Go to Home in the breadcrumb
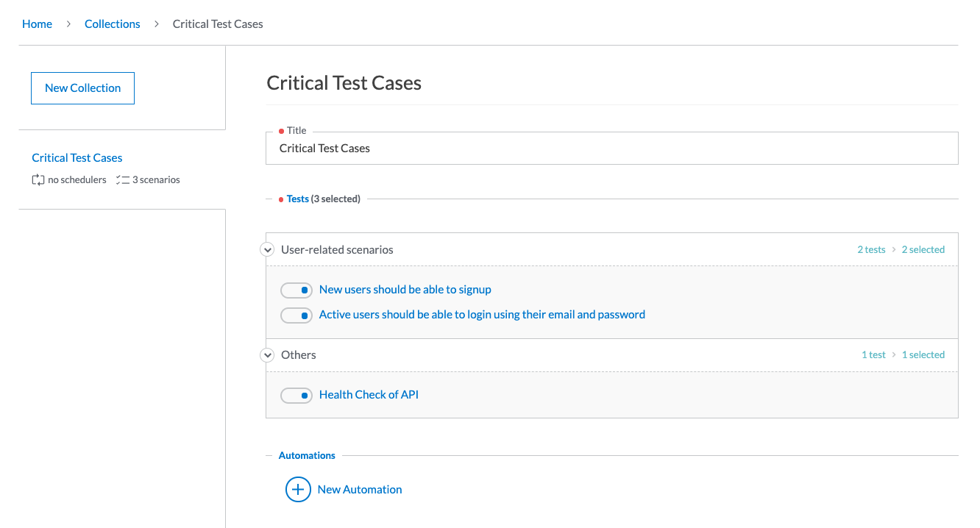Image resolution: width=980 pixels, height=528 pixels. (37, 24)
